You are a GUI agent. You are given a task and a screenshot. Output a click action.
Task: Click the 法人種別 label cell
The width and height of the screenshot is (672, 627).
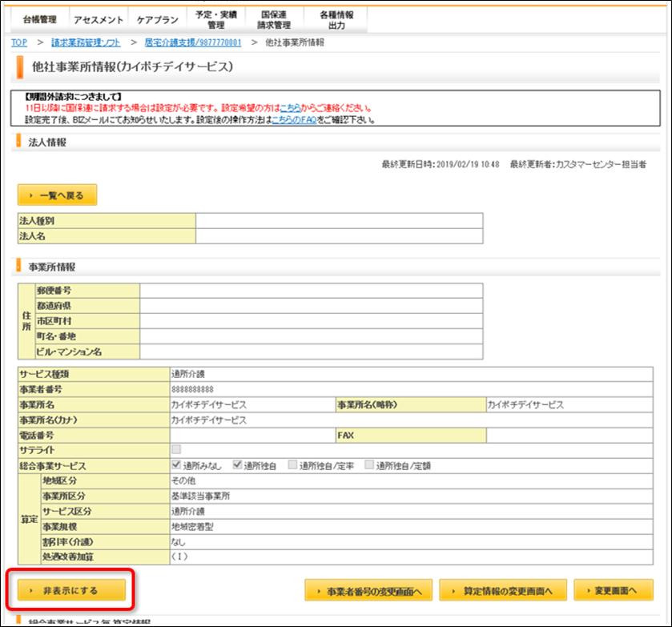pos(107,221)
